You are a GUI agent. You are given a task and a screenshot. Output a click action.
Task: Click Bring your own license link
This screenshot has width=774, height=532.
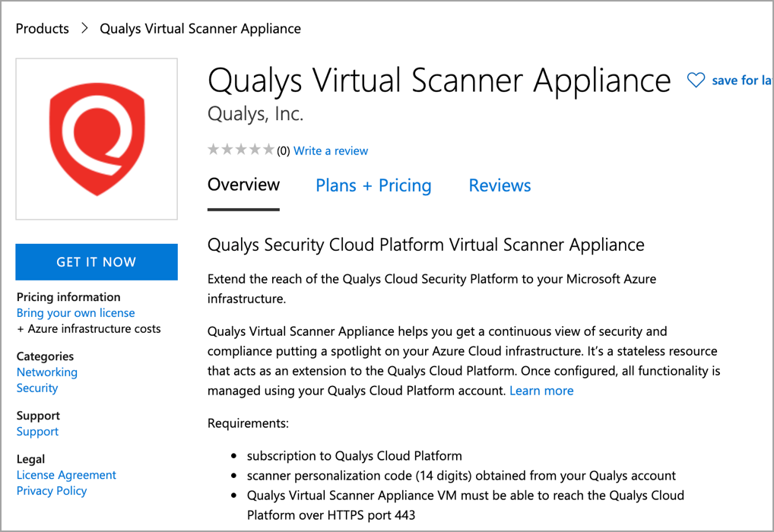pyautogui.click(x=75, y=313)
